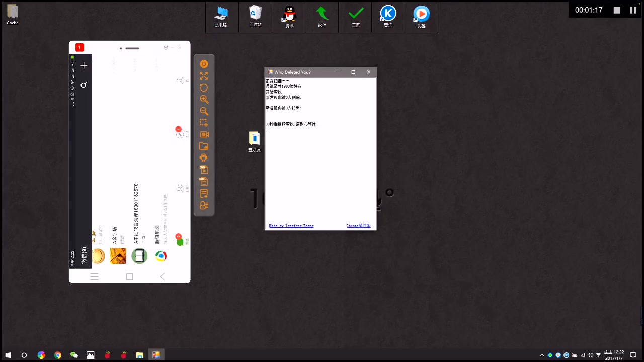Open the folder icon in orange toolbar
644x362 pixels.
click(204, 146)
